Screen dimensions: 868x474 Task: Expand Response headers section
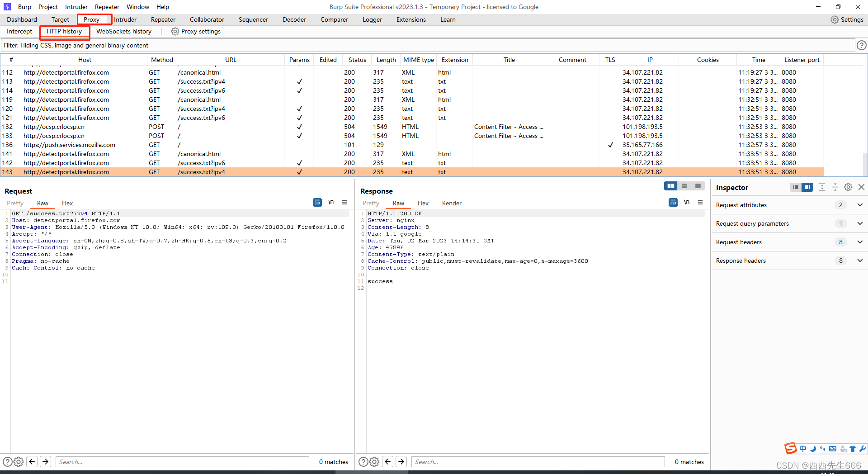[860, 261]
